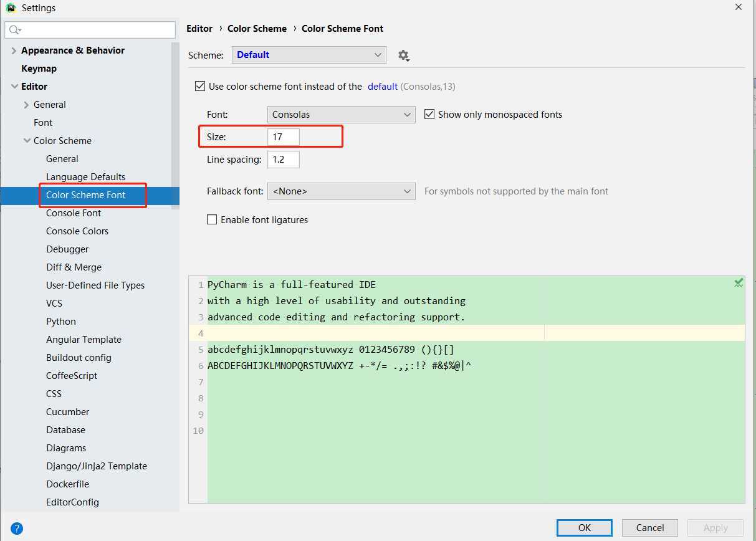Viewport: 756px width, 541px height.
Task: Select Dockerfile item
Action: click(67, 484)
